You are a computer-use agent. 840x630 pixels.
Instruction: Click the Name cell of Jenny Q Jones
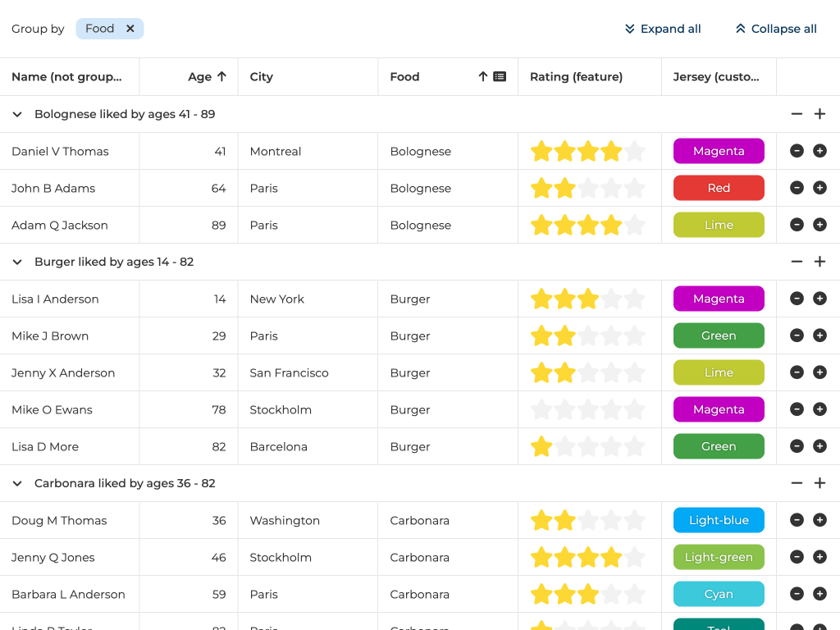pos(53,557)
